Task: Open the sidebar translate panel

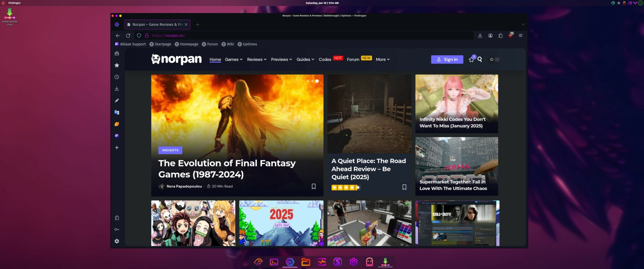Action: (117, 112)
